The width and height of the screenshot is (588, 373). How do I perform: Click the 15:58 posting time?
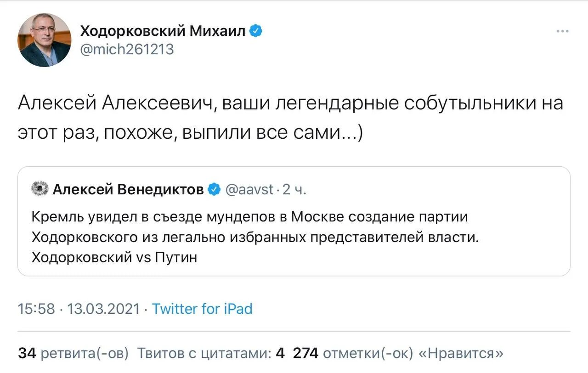pyautogui.click(x=36, y=308)
